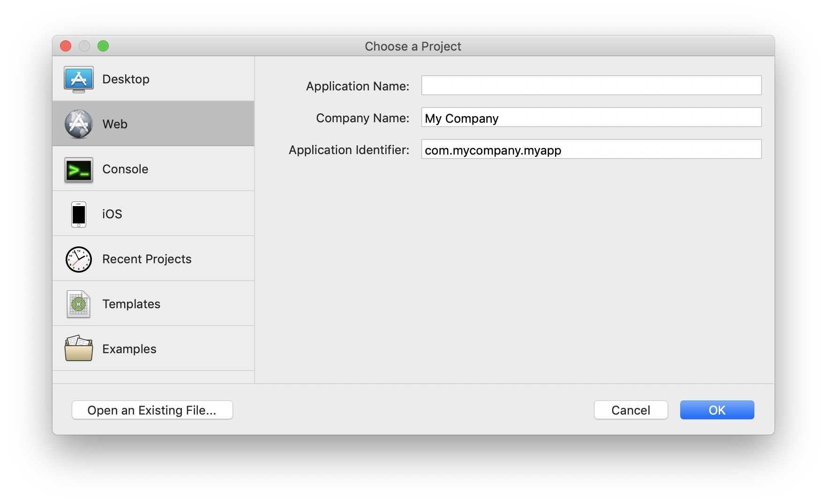
Task: Click the Recent Projects clock icon
Action: tap(79, 259)
